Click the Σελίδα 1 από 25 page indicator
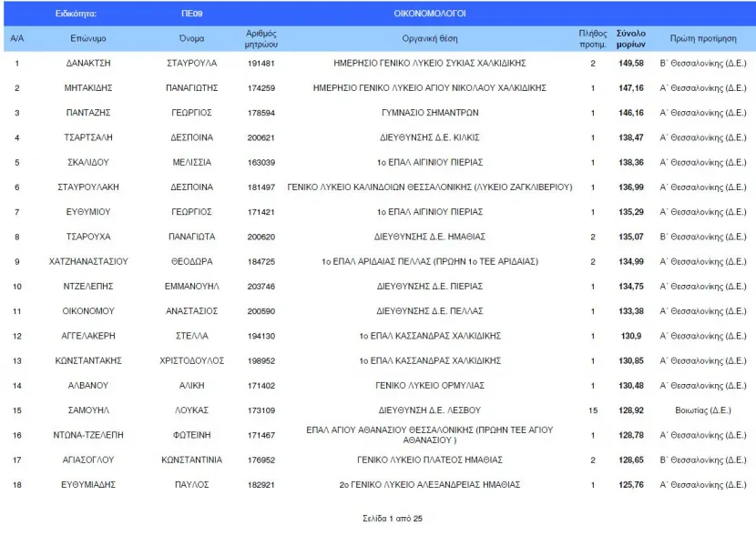Image resolution: width=756 pixels, height=536 pixels. click(393, 519)
